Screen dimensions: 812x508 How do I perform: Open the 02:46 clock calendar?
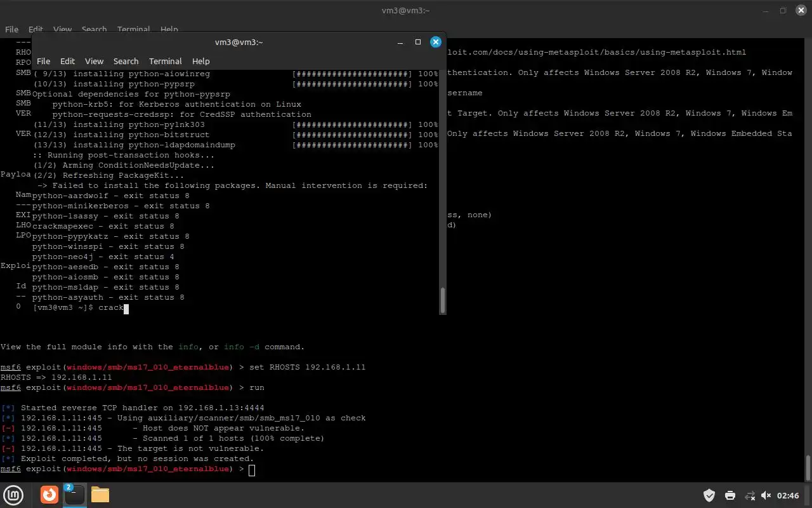pos(788,495)
